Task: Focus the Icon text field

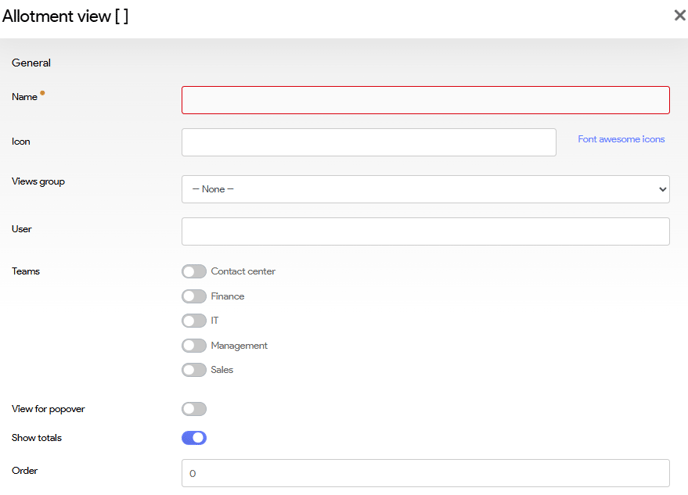Action: pyautogui.click(x=368, y=142)
